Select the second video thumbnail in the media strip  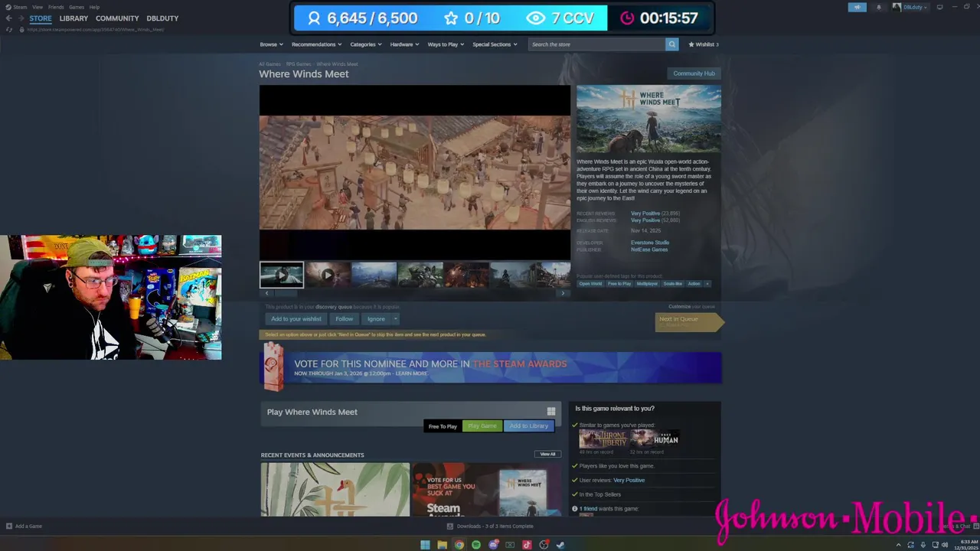pos(328,275)
